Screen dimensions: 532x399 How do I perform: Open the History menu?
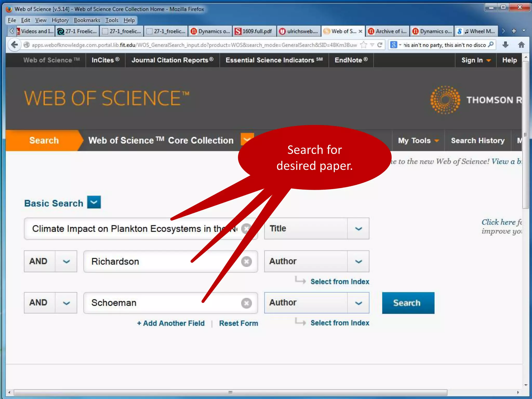click(60, 20)
